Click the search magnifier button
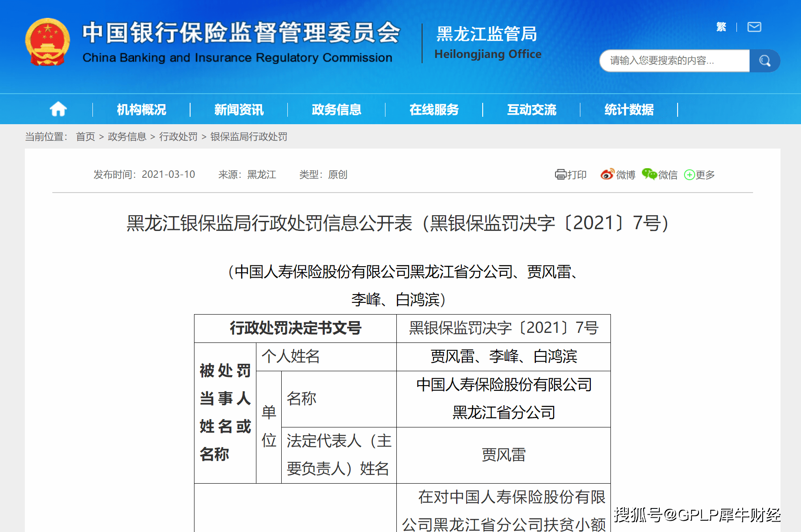This screenshot has width=801, height=532. coord(764,61)
